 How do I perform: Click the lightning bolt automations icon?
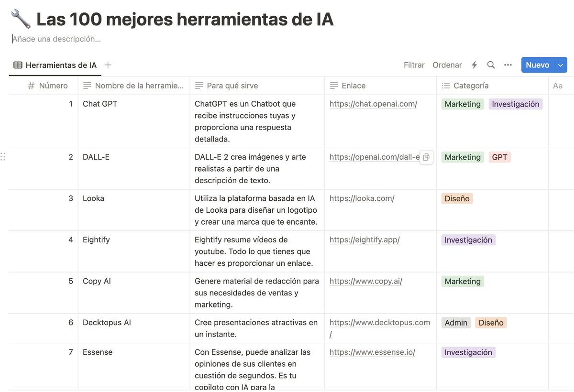click(474, 65)
